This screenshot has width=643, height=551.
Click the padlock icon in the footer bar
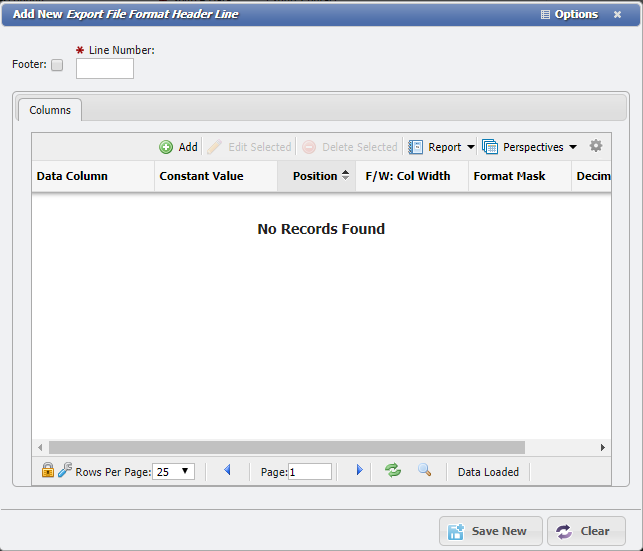[47, 470]
